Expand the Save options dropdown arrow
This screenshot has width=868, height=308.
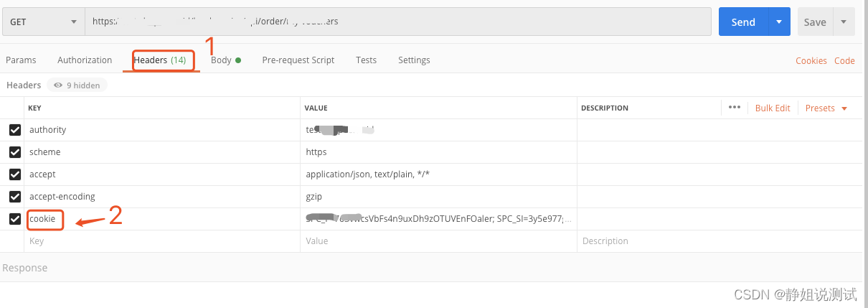(844, 22)
